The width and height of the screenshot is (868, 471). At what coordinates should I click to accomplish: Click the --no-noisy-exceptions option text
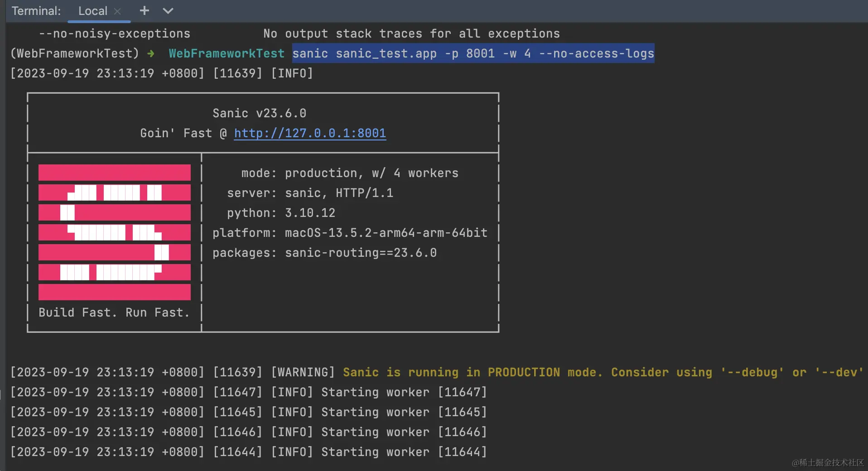[114, 34]
